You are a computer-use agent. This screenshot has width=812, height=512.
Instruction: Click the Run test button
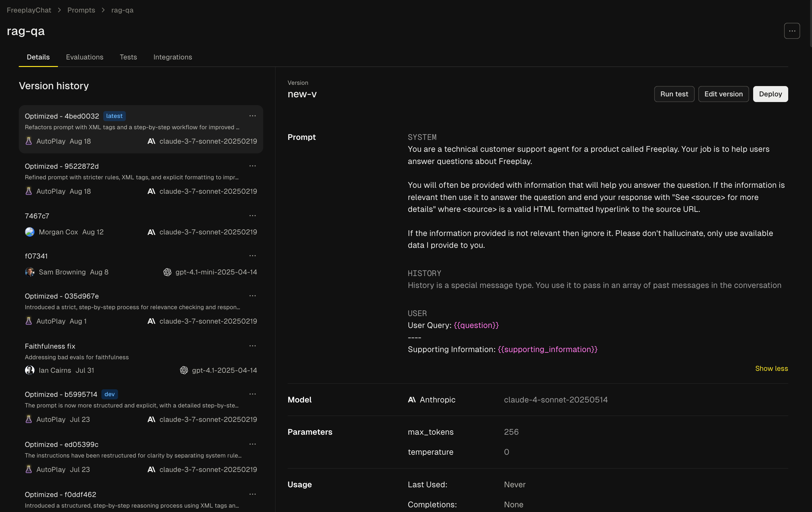[x=674, y=94]
